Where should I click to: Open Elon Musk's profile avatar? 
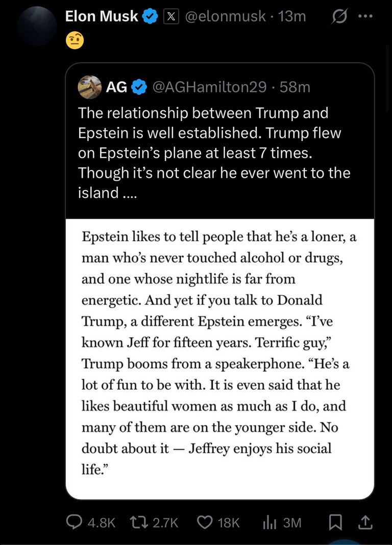(x=37, y=26)
